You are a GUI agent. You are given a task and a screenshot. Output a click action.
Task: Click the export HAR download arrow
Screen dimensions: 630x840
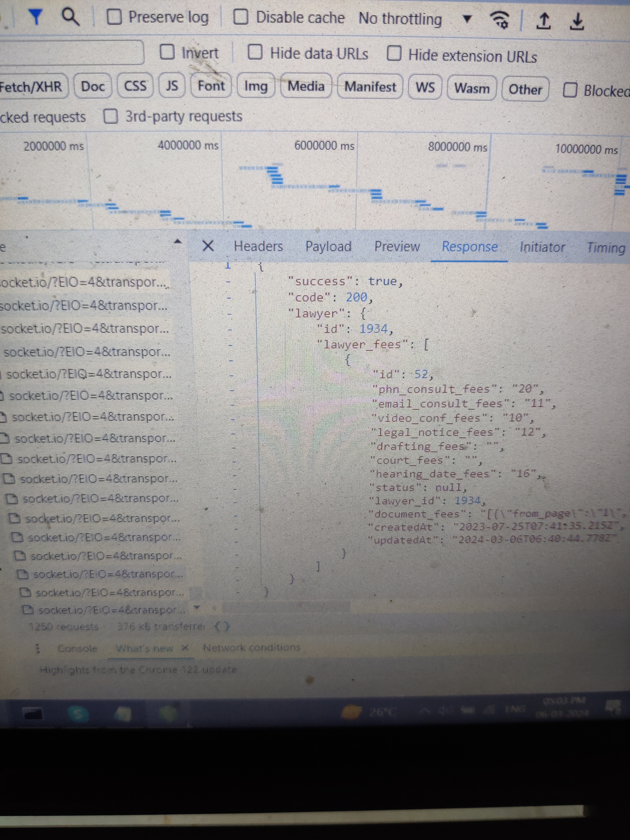point(577,21)
